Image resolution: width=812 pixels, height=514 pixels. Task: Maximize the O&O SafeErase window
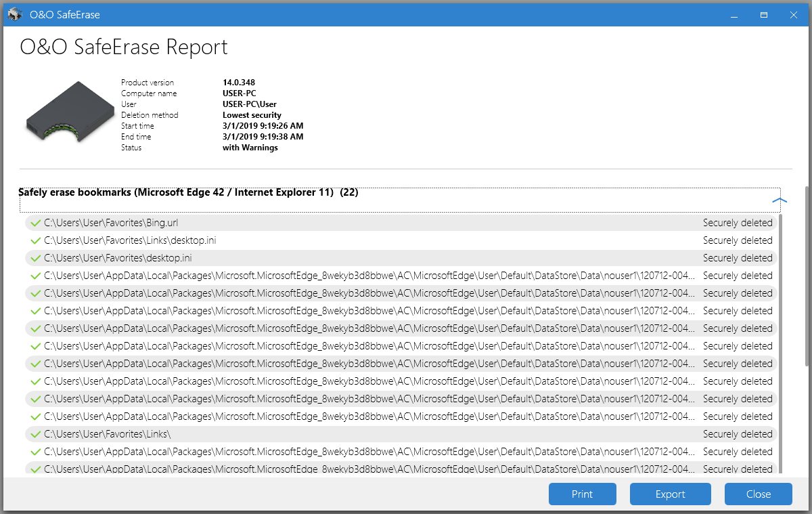pos(764,14)
